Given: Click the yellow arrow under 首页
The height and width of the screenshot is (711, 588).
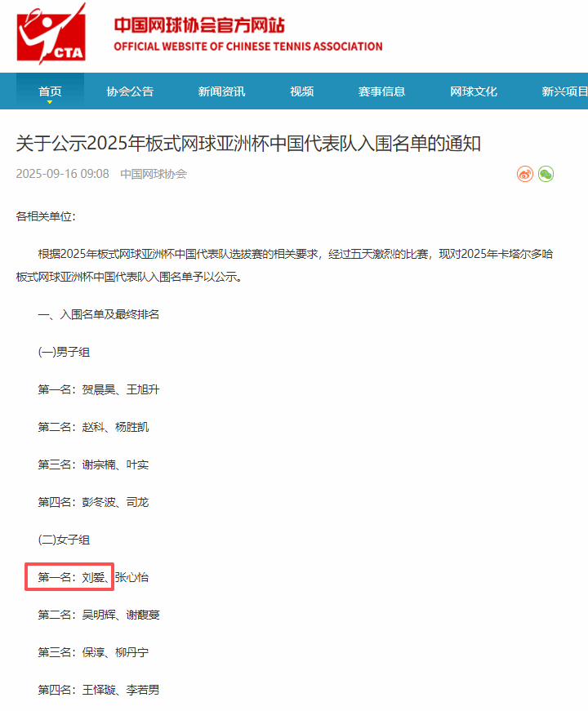Looking at the screenshot, I should [x=50, y=103].
